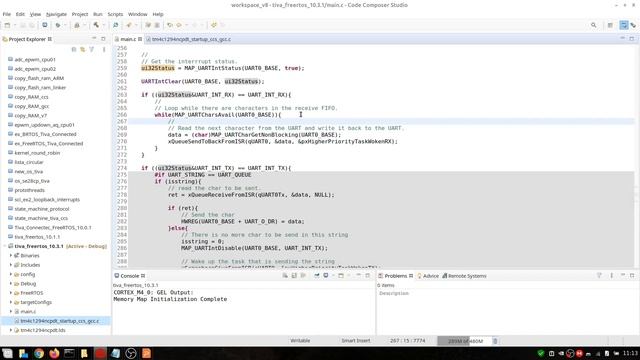Open the Problems view menu icon
Screen dimensions: 640x360
[611, 276]
